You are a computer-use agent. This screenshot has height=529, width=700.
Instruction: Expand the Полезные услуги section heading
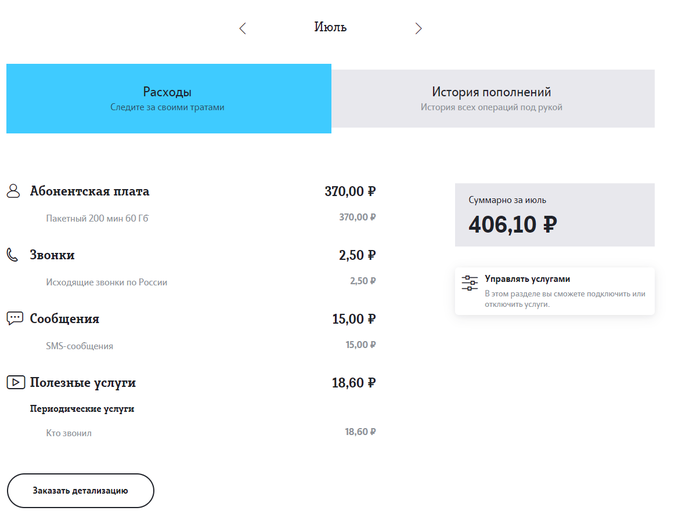[x=82, y=382]
